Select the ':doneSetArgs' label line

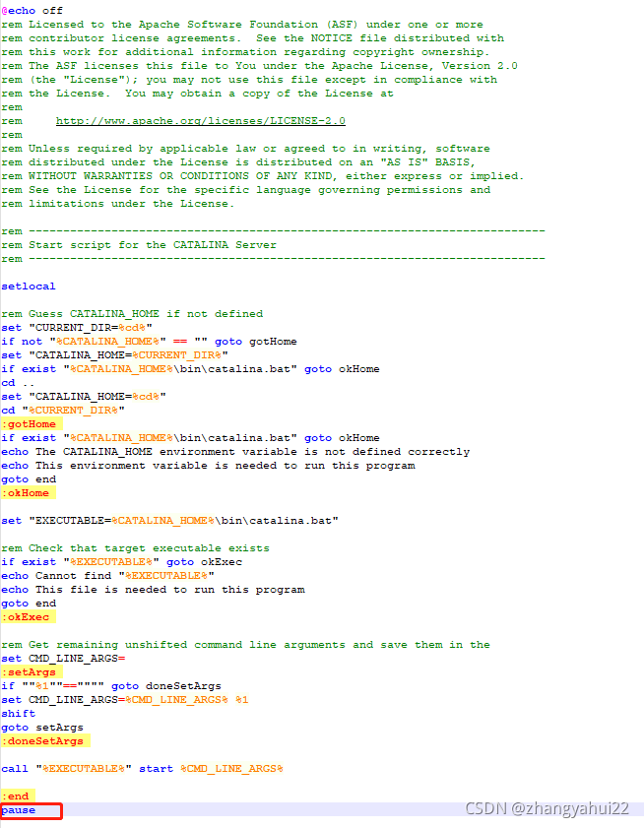(x=45, y=741)
